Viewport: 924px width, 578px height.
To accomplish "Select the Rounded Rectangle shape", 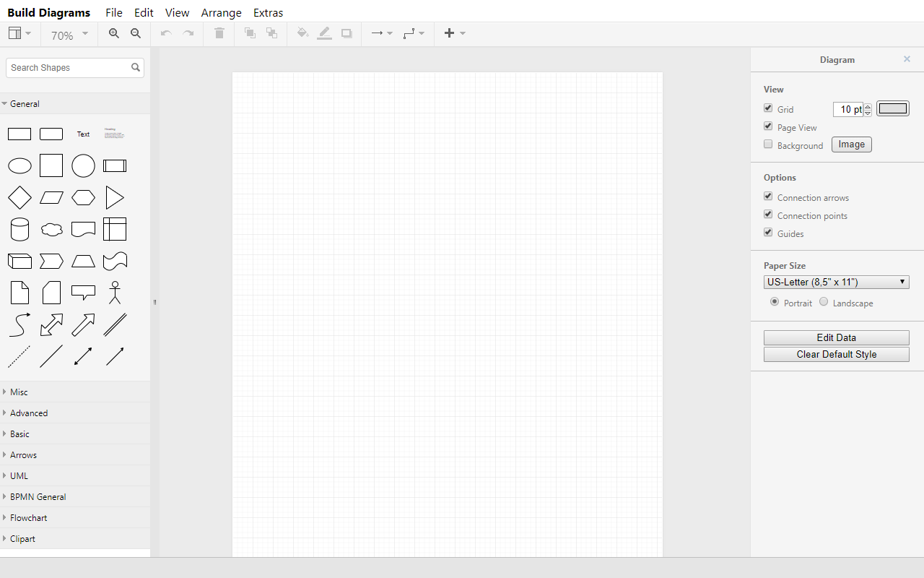I will (51, 134).
